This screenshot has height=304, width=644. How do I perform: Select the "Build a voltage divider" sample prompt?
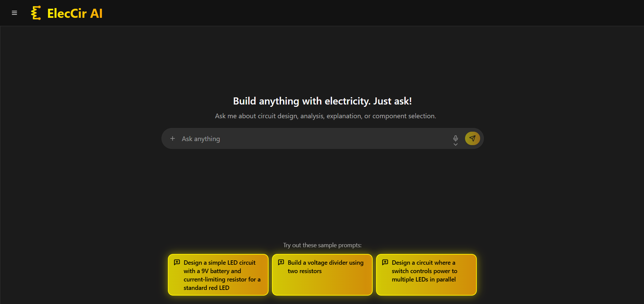(x=322, y=274)
